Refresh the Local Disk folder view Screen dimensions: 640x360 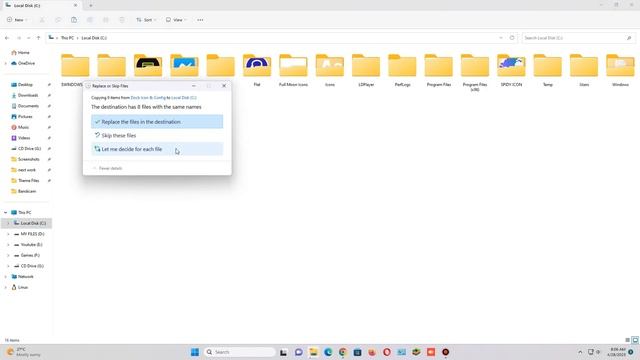click(512, 38)
